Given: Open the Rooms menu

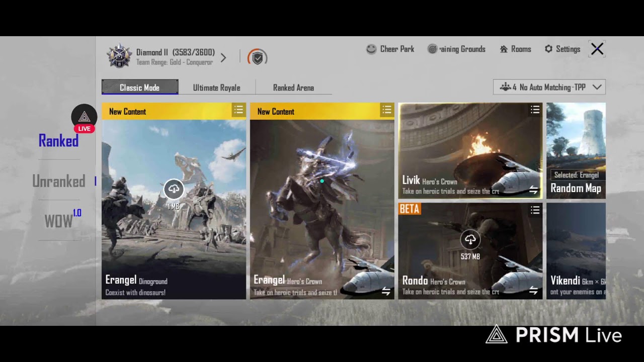Looking at the screenshot, I should tap(515, 49).
